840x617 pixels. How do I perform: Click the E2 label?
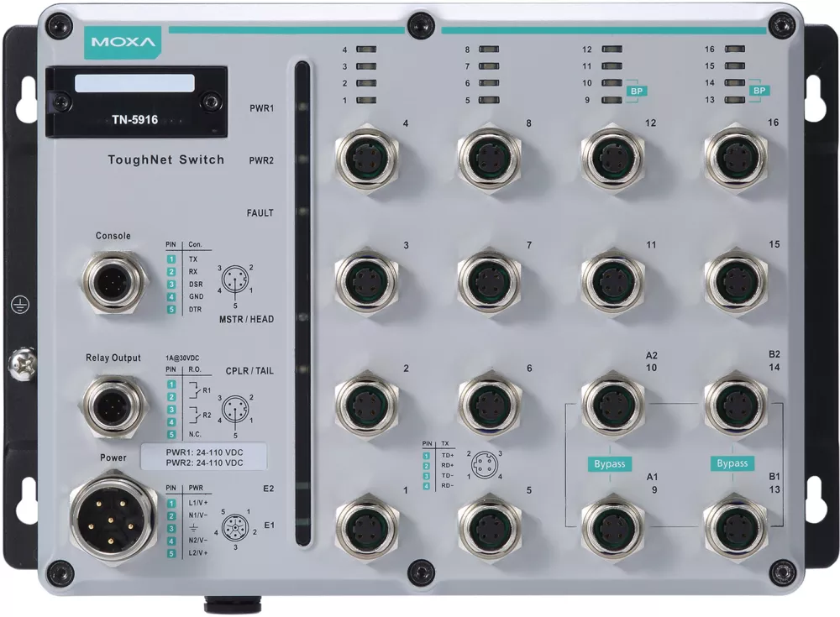click(x=269, y=489)
